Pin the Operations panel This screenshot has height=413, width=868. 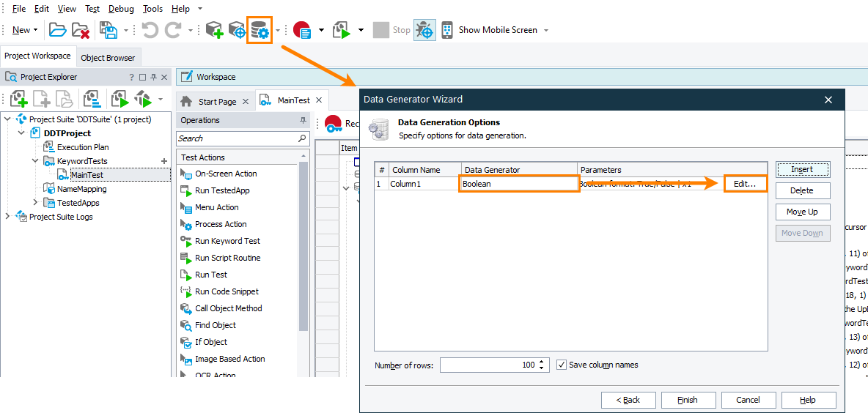point(303,120)
